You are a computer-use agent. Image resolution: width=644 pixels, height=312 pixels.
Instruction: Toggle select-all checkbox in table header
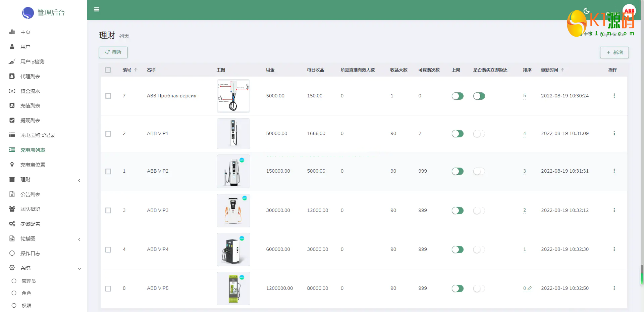point(108,70)
